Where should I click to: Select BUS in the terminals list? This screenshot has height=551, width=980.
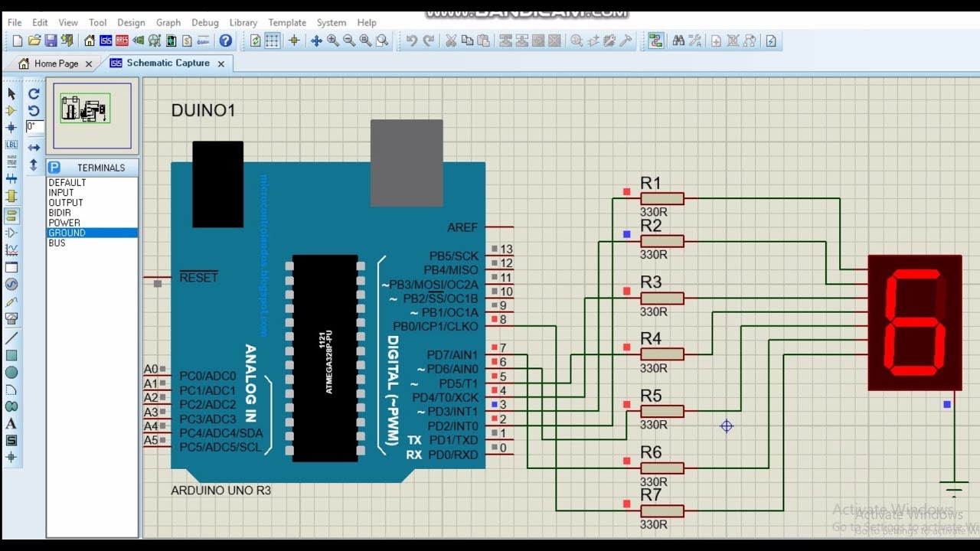coord(92,243)
